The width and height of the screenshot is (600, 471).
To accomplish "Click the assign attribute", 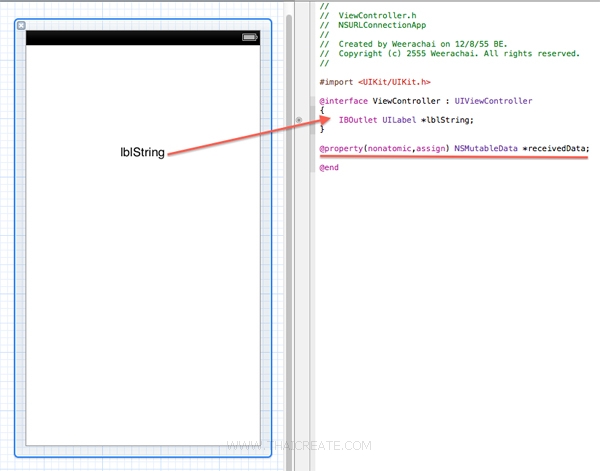I will tap(430, 148).
